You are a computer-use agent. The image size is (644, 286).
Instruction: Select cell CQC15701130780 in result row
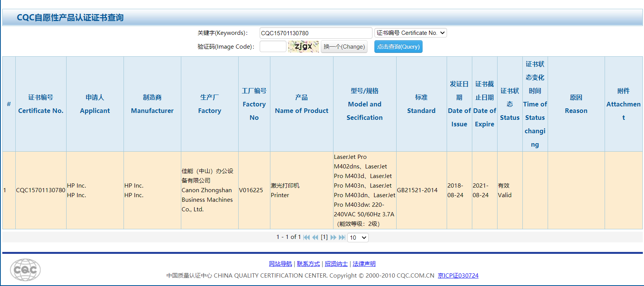point(41,190)
